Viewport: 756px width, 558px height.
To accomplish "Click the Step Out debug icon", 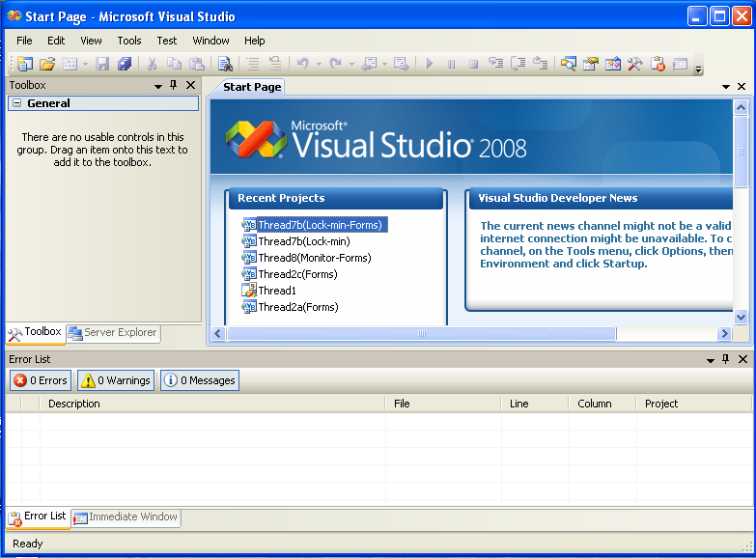I will click(x=541, y=63).
